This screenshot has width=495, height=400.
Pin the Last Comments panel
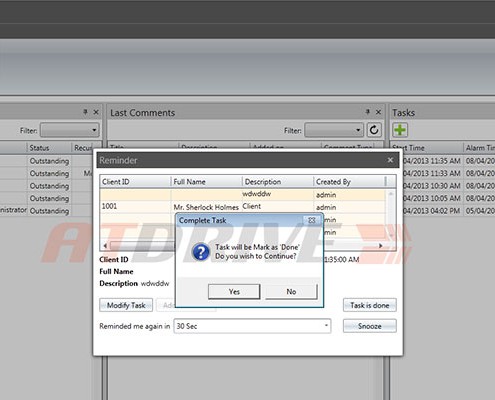point(367,112)
